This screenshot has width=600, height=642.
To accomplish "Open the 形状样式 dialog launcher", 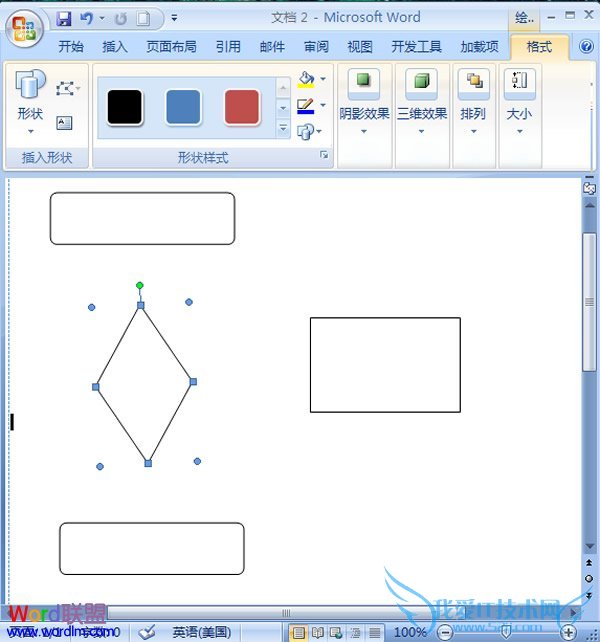I will click(x=324, y=155).
